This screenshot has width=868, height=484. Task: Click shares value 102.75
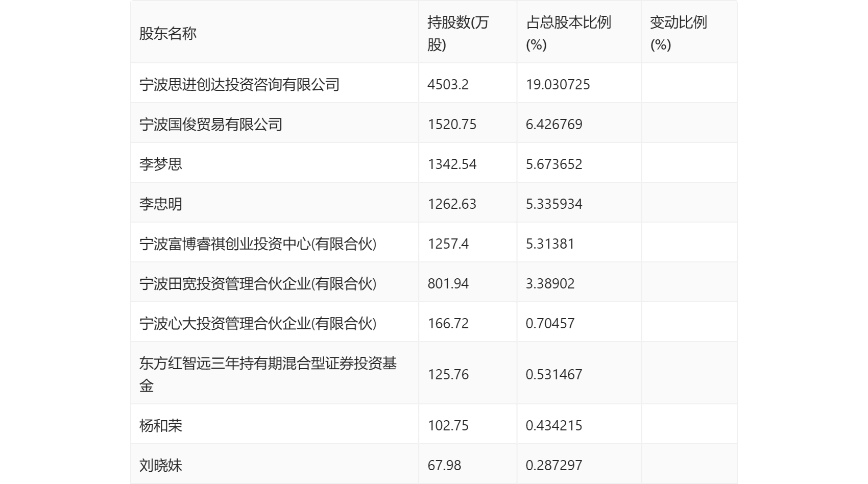coord(448,425)
